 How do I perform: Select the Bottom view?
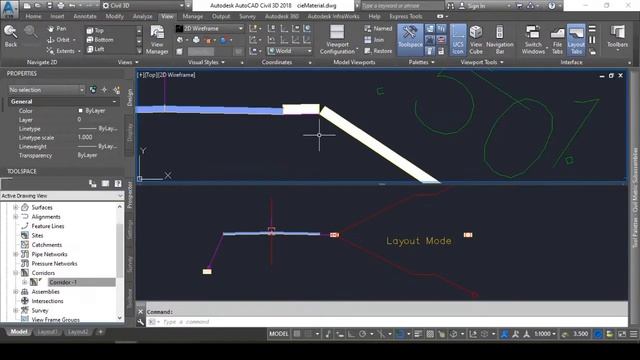100,40
